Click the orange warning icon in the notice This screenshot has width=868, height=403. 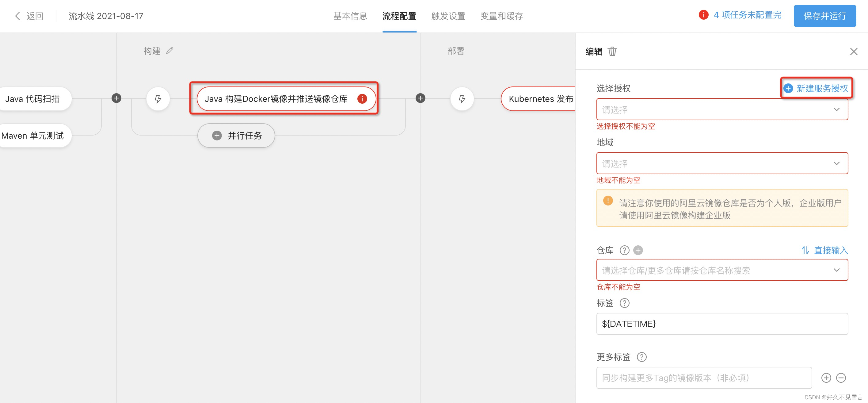[x=608, y=201]
